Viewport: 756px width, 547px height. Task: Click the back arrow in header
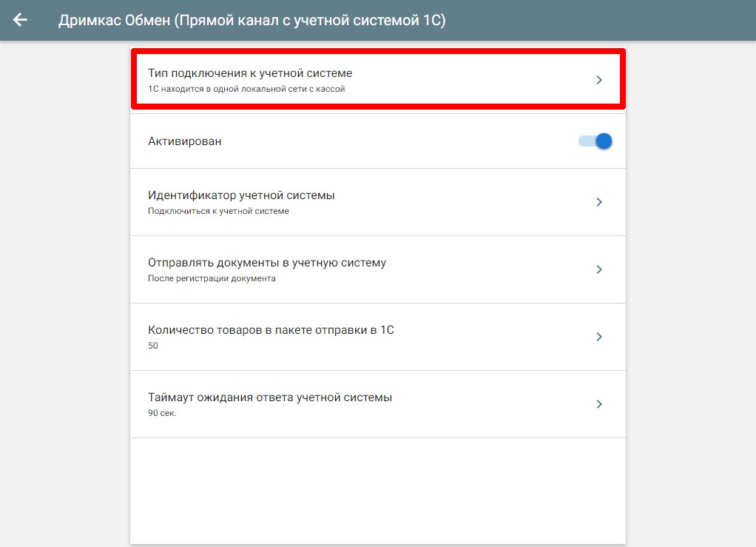20,20
